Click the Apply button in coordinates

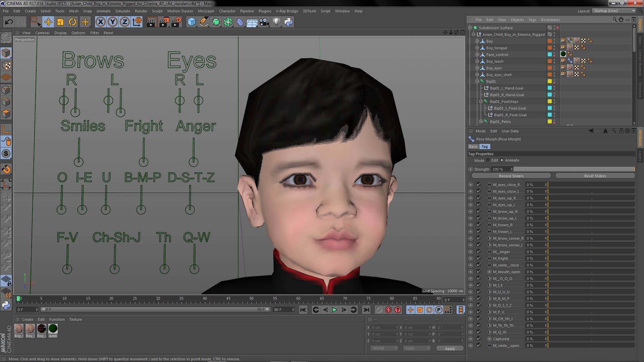click(x=450, y=349)
